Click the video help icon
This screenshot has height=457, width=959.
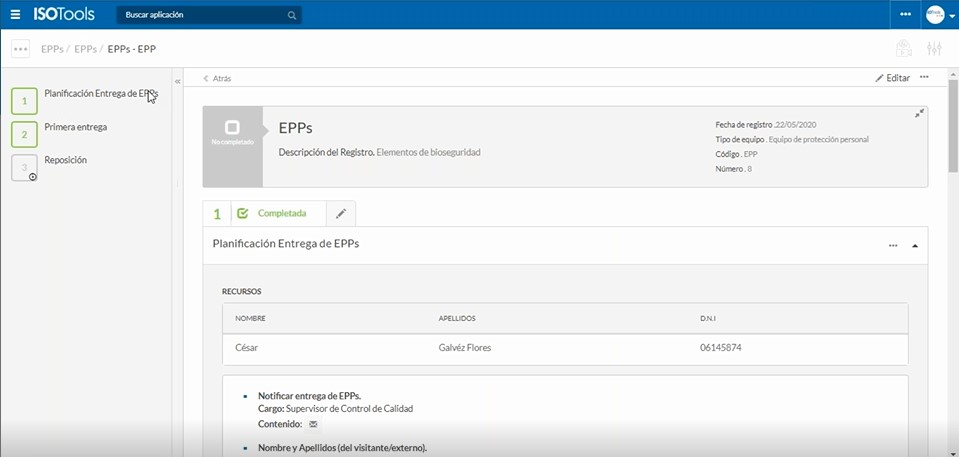point(903,49)
